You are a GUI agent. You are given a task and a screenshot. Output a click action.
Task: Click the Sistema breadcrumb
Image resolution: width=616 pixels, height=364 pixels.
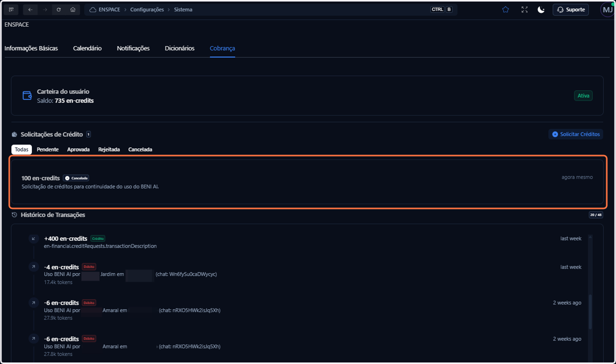(183, 9)
